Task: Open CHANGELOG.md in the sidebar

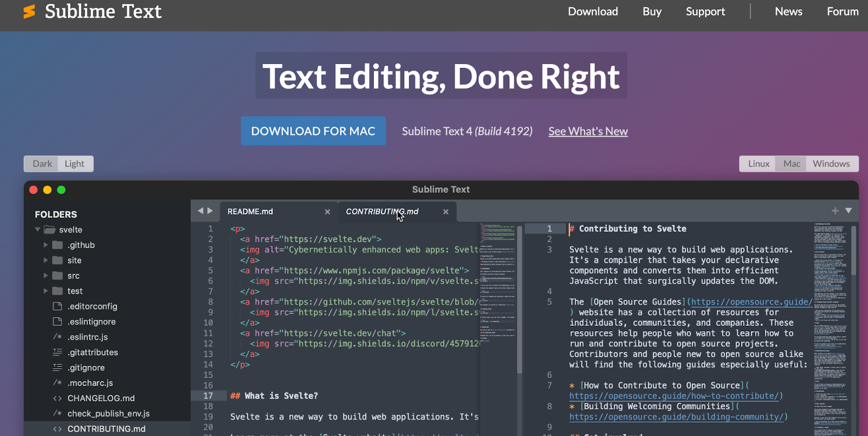Action: [101, 398]
